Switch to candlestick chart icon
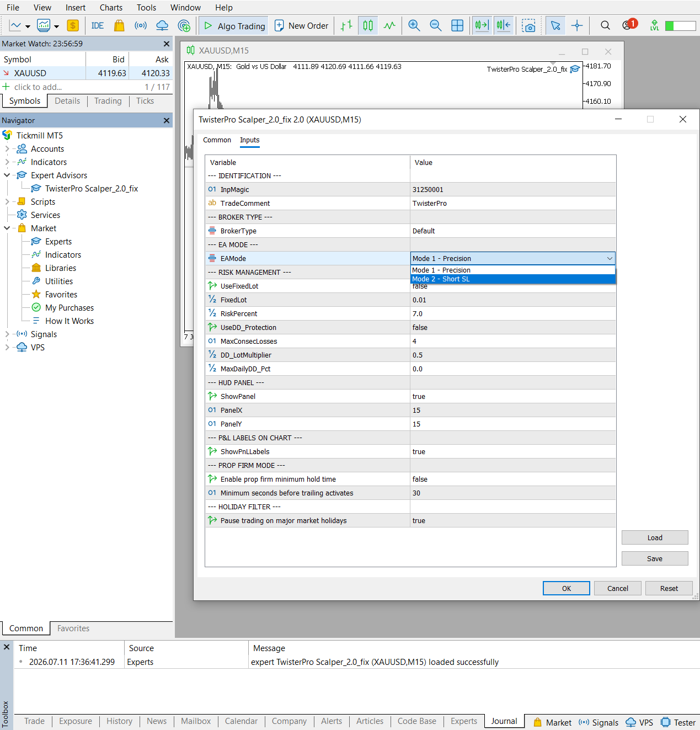 point(368,26)
